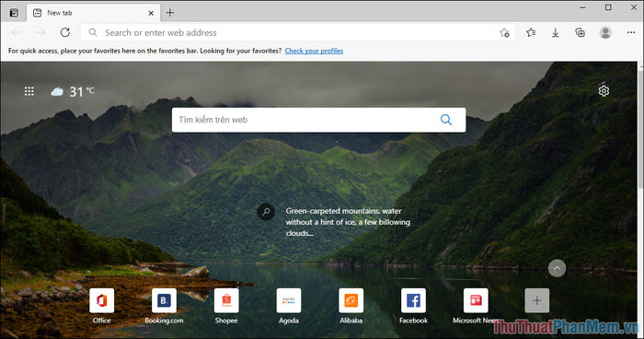Close the New tab tab
Screen dimensions: 644x339
point(151,13)
